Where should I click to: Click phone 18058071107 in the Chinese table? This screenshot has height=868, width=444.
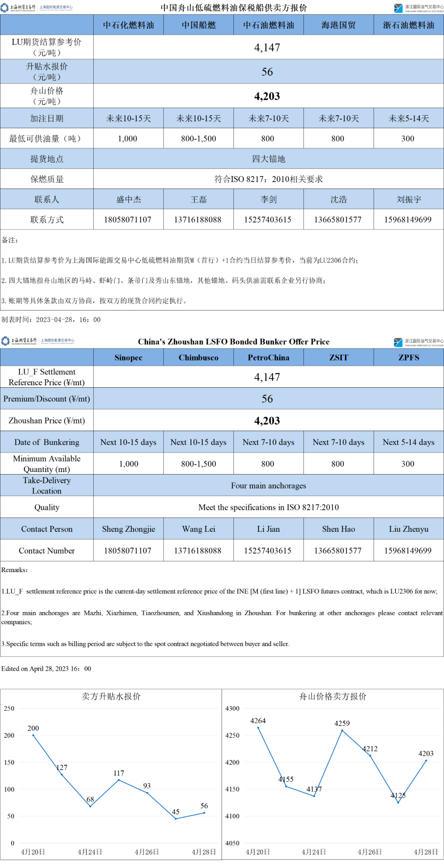point(127,220)
